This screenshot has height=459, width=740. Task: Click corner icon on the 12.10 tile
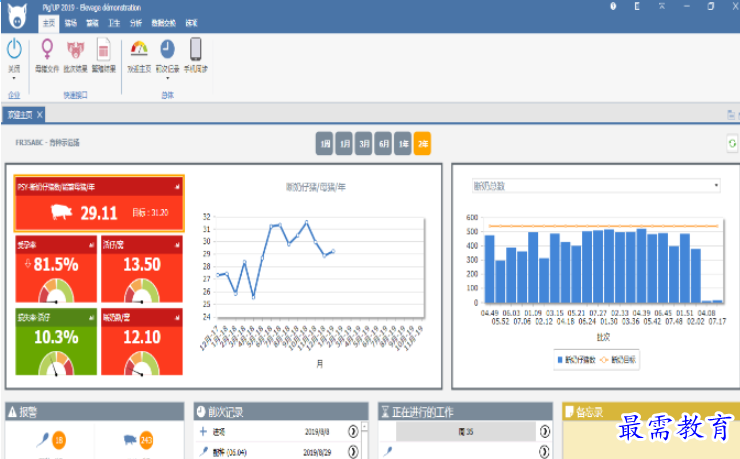coord(177,317)
